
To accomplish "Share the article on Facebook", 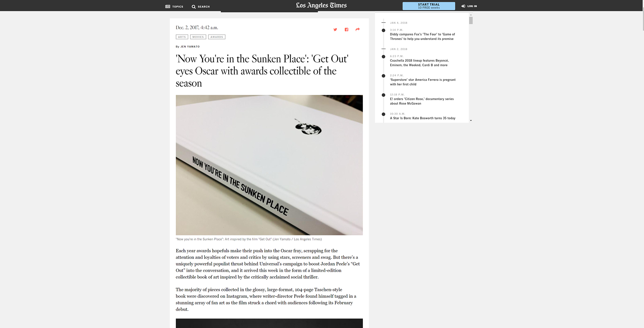I will coord(346,30).
